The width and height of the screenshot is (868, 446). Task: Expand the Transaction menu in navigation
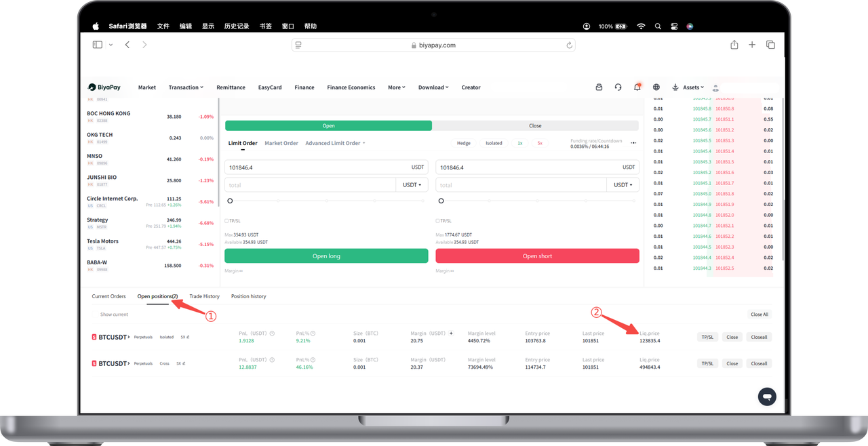click(x=186, y=87)
